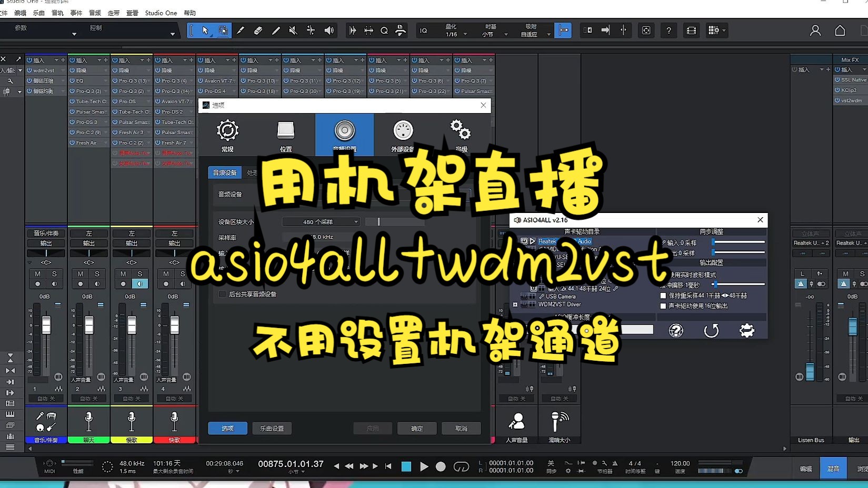Open the 走带 menu
The width and height of the screenshot is (868, 488).
tap(114, 13)
